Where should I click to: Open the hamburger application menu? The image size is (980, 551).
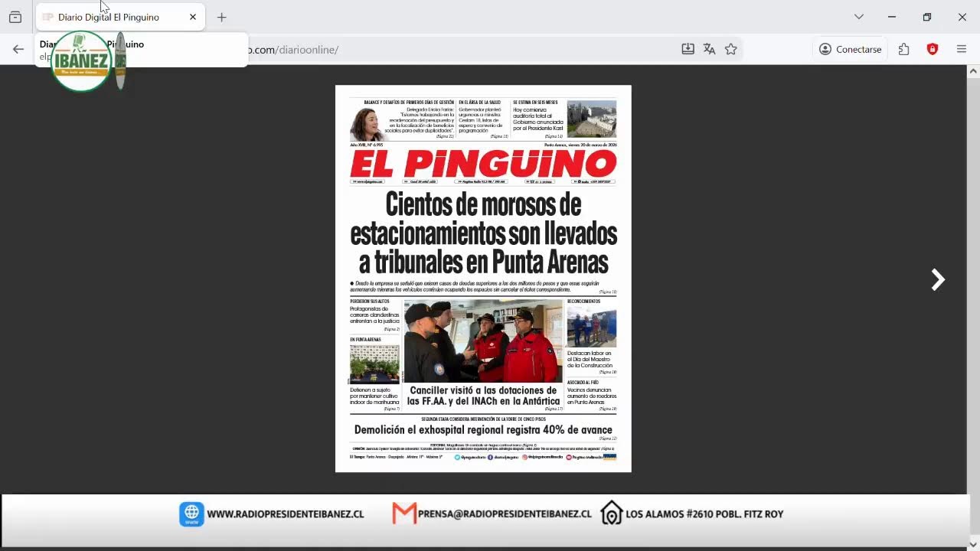click(962, 49)
